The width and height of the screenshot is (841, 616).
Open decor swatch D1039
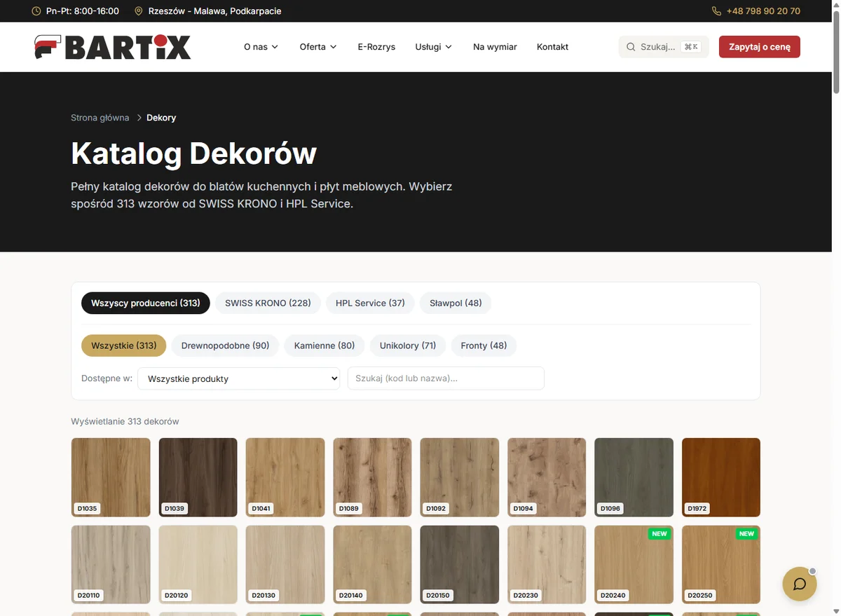point(198,477)
